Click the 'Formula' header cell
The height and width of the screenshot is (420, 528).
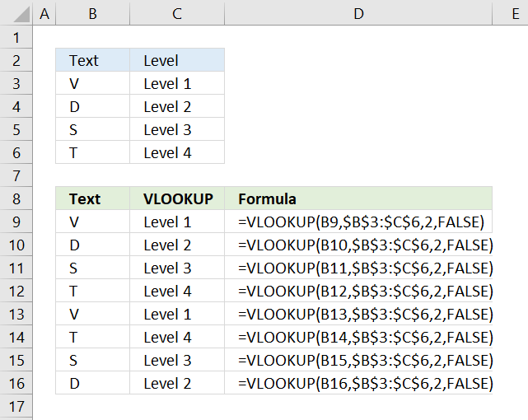(x=358, y=198)
